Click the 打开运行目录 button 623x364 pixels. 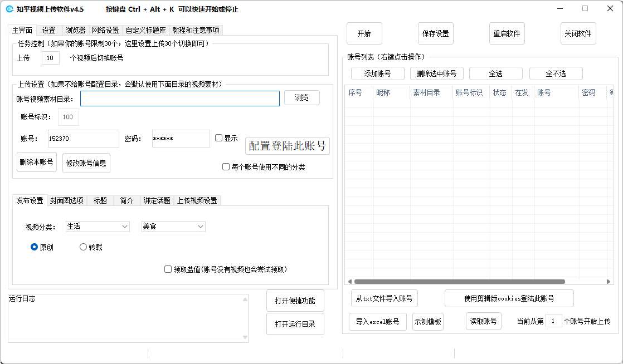(x=295, y=324)
